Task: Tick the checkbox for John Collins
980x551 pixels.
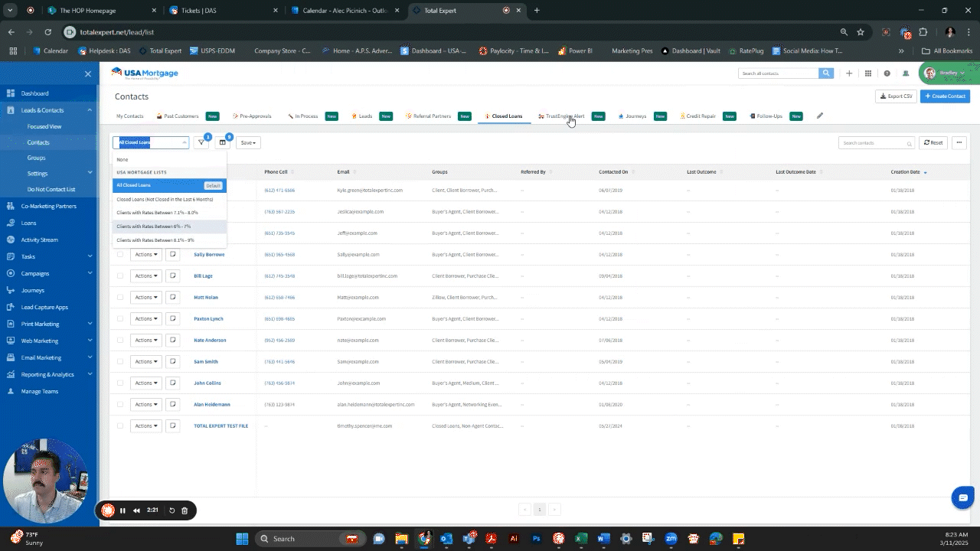Action: click(x=120, y=383)
